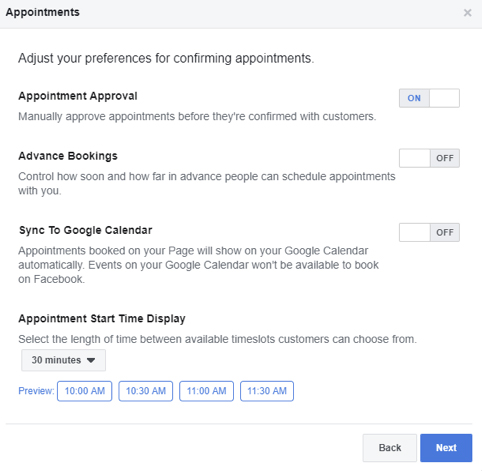482x471 pixels.
Task: Choose the 10:30 AM preview timeslot
Action: pyautogui.click(x=146, y=391)
